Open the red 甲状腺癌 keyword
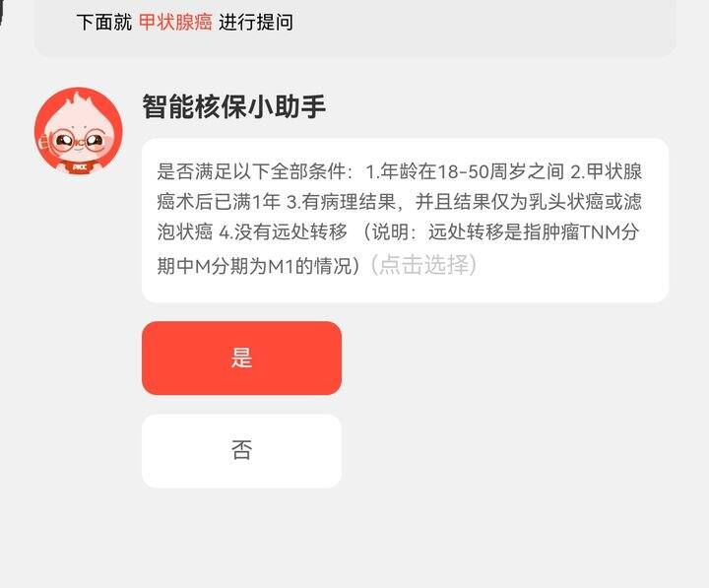Viewport: 709px width, 588px height. pyautogui.click(x=175, y=22)
